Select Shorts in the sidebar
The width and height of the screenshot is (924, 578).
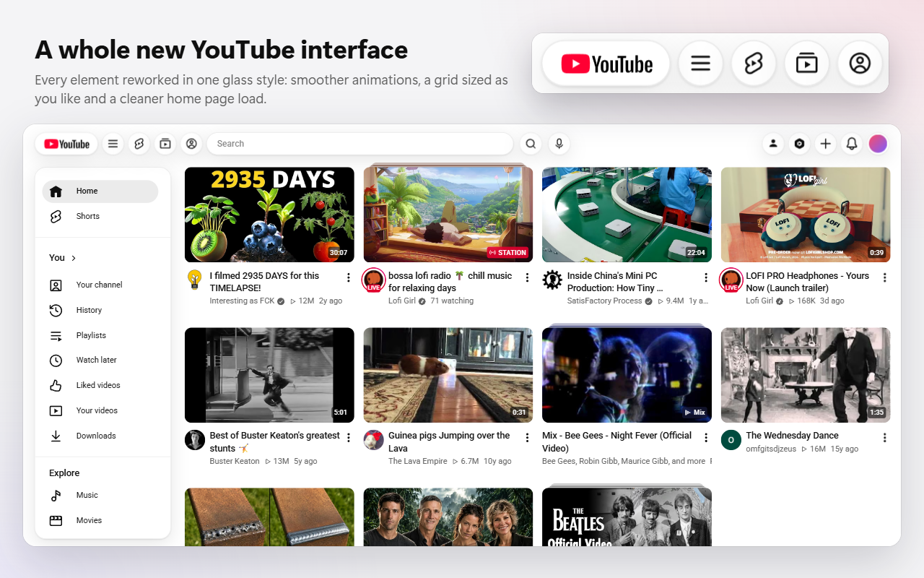[x=100, y=217]
